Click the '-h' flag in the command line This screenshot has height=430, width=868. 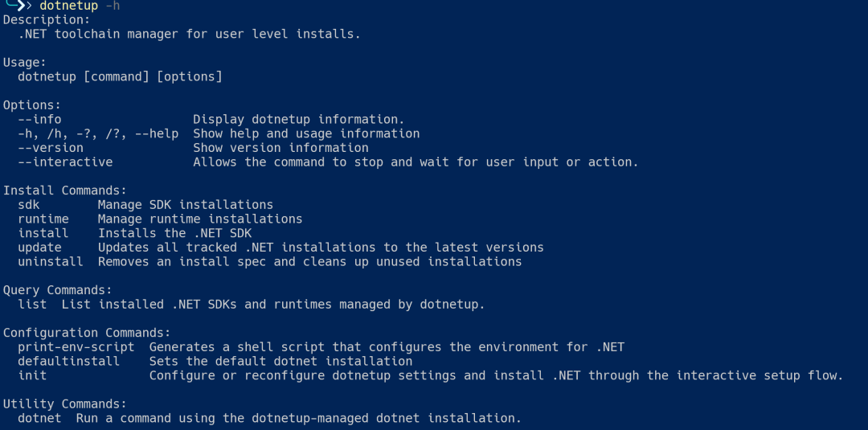(113, 6)
